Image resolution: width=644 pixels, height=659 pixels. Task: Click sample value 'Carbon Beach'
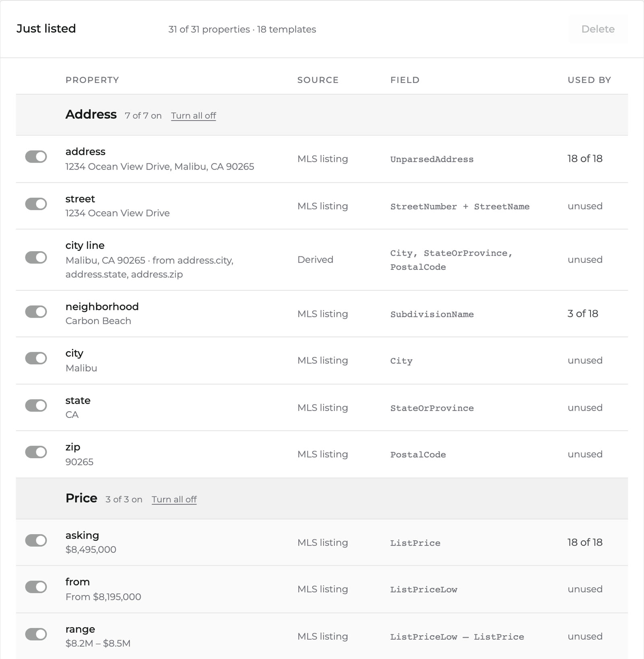[98, 321]
